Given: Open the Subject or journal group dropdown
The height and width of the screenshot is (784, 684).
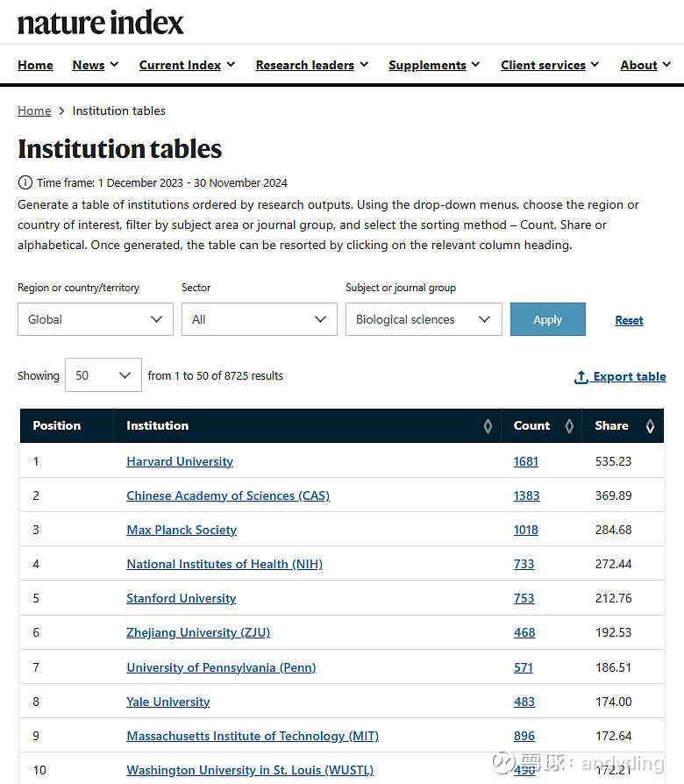Looking at the screenshot, I should tap(424, 319).
